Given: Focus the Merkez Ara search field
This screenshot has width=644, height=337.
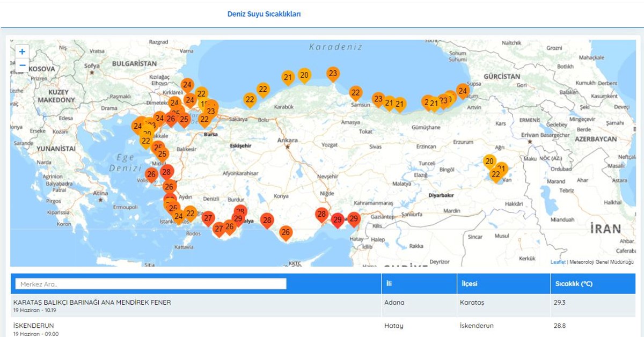Looking at the screenshot, I should tap(151, 284).
